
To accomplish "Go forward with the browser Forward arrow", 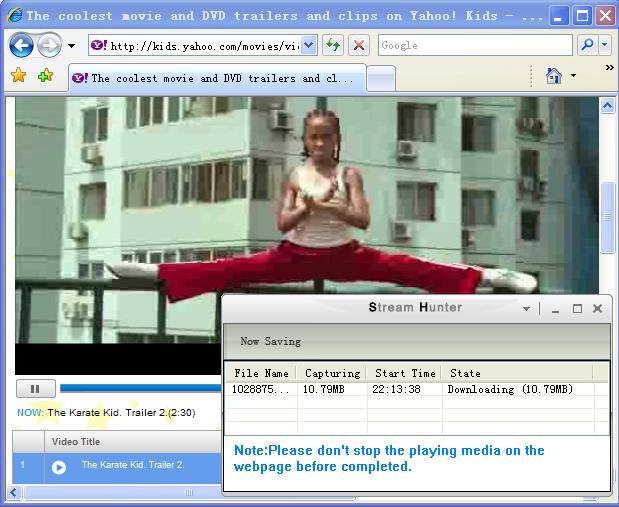I will [49, 45].
